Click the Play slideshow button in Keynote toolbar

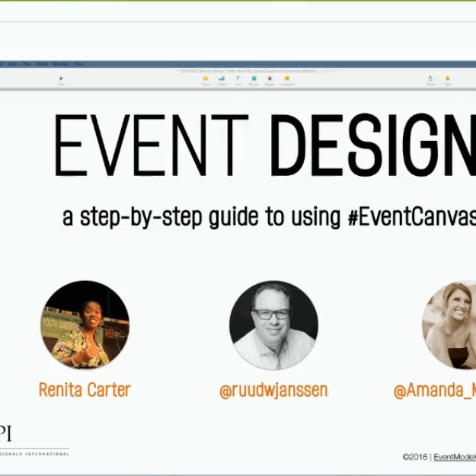62,80
